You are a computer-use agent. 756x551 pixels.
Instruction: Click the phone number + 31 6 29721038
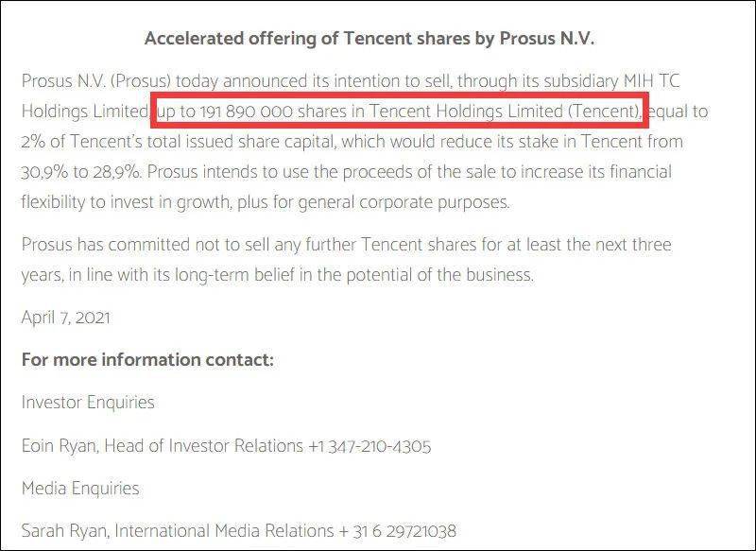tap(397, 531)
